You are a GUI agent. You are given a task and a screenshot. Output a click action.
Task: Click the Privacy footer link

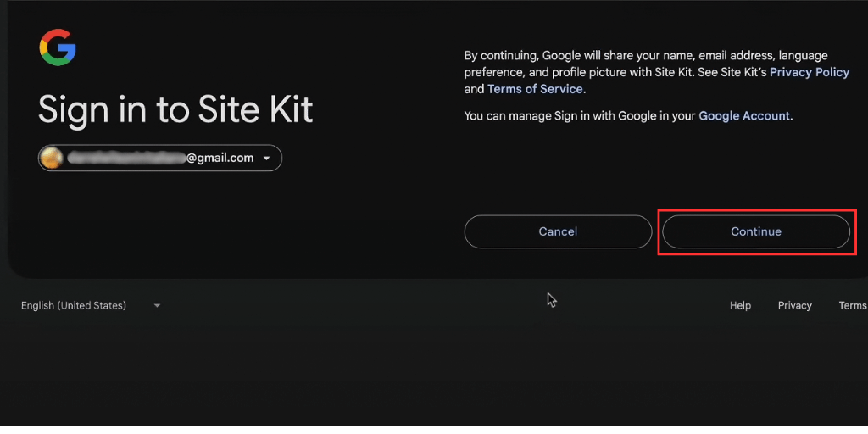pos(795,305)
